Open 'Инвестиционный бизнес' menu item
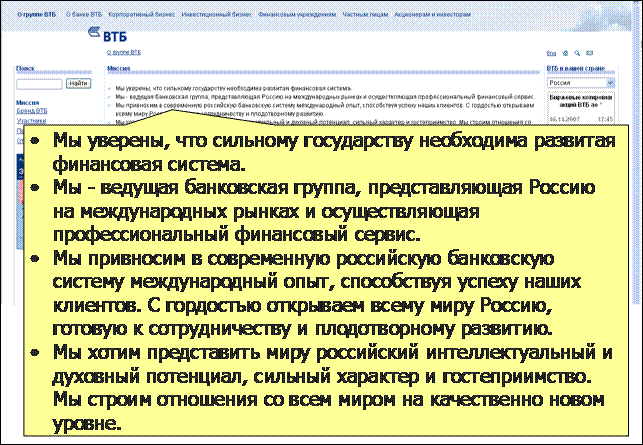643x445 pixels. [217, 14]
